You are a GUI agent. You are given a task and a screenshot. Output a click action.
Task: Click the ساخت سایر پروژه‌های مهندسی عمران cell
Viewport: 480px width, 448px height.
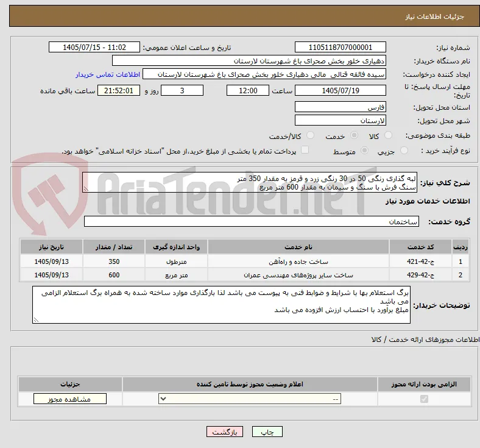[298, 275]
